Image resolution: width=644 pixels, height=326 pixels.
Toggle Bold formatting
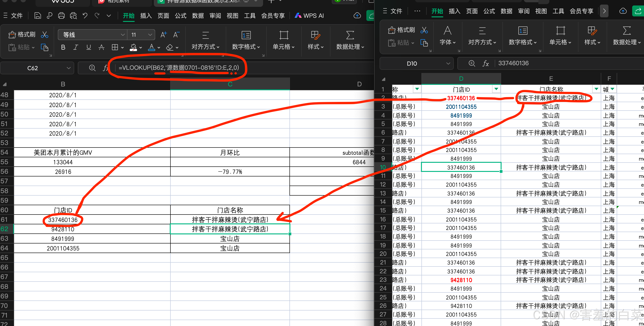pos(63,47)
